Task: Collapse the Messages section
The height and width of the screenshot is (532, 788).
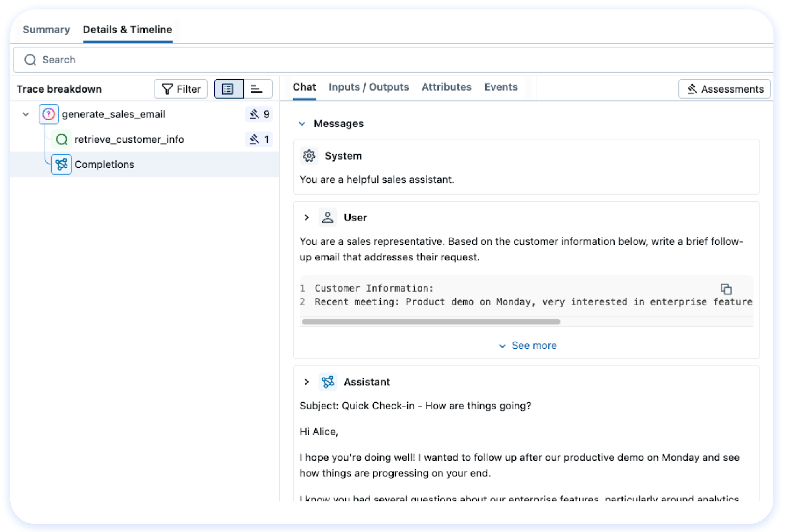Action: (x=302, y=124)
